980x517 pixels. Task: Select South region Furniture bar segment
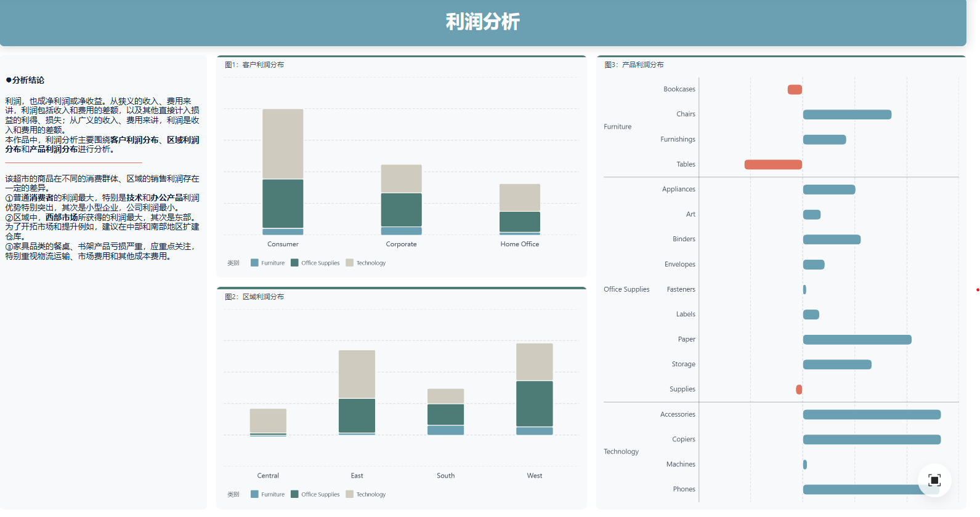445,430
